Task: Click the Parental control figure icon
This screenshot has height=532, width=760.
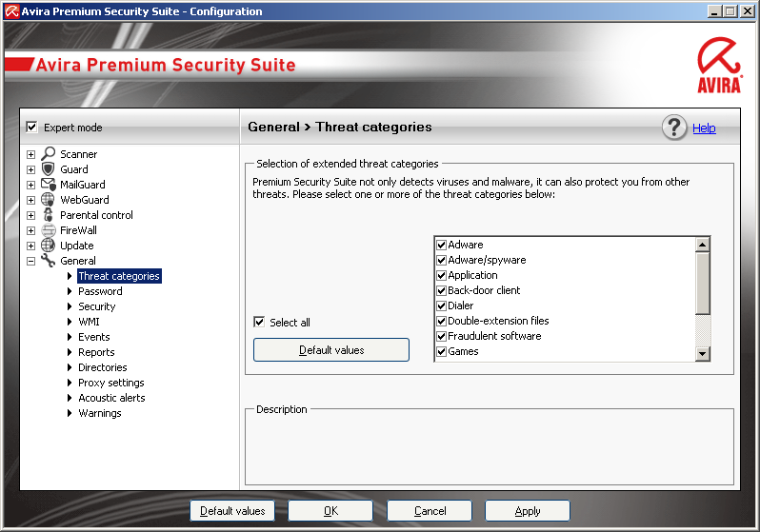Action: click(x=48, y=215)
